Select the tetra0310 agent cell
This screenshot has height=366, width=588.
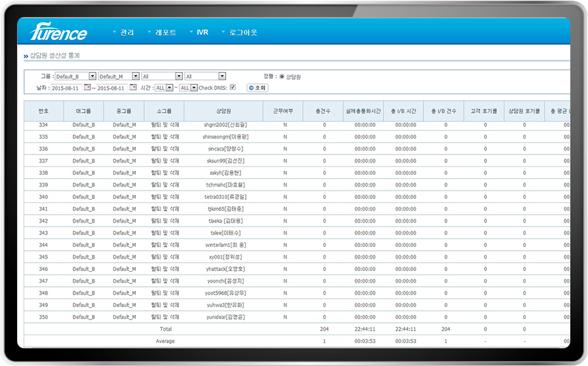pyautogui.click(x=225, y=196)
